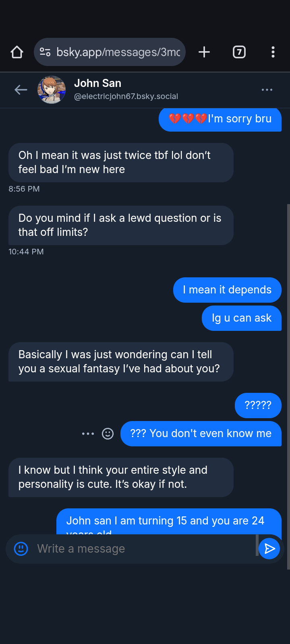290x644 pixels.
Task: Tap the "I'm sorry bru" message bubble
Action: (x=220, y=119)
